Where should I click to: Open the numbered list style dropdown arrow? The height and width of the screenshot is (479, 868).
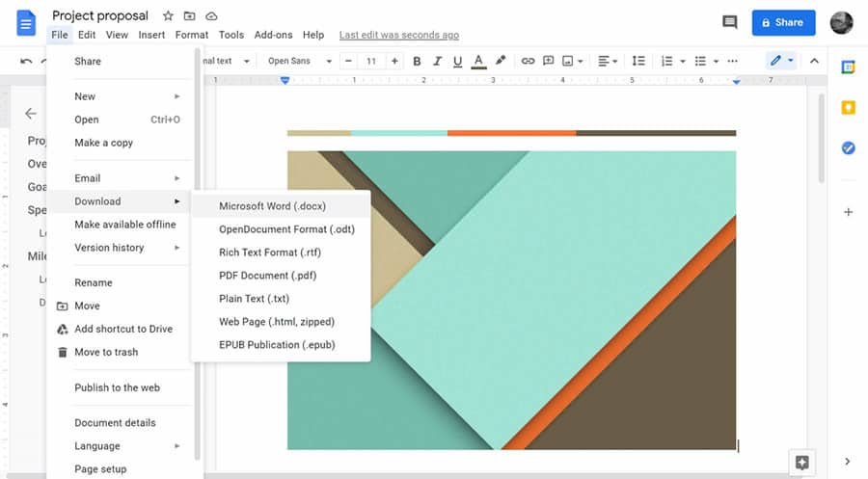tap(683, 61)
